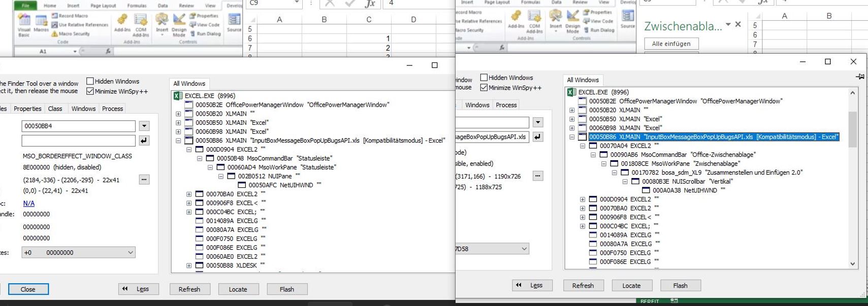Toggle Minimize WinSpy++ checkbox in right WinSpy
The width and height of the screenshot is (868, 306).
tap(484, 88)
